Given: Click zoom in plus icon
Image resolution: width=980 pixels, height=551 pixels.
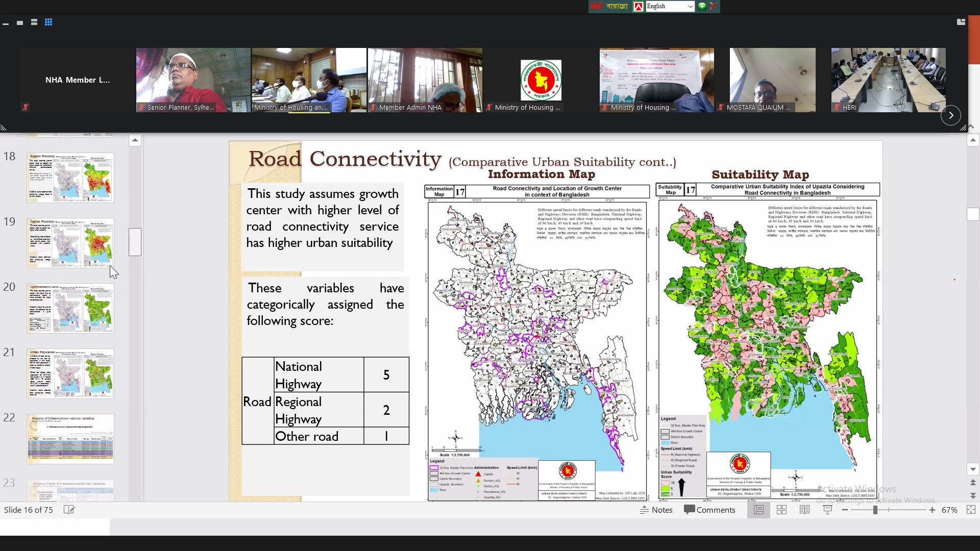Looking at the screenshot, I should (x=933, y=510).
